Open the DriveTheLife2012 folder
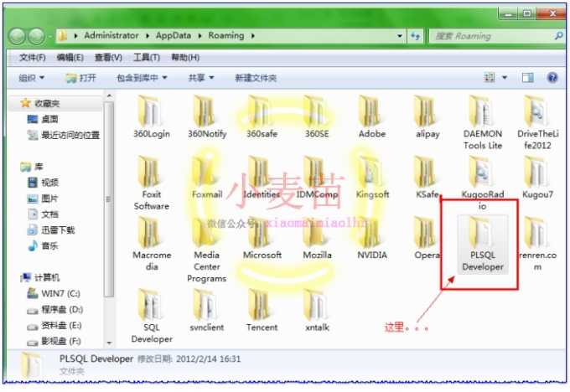This screenshot has width=570, height=392. (x=537, y=123)
